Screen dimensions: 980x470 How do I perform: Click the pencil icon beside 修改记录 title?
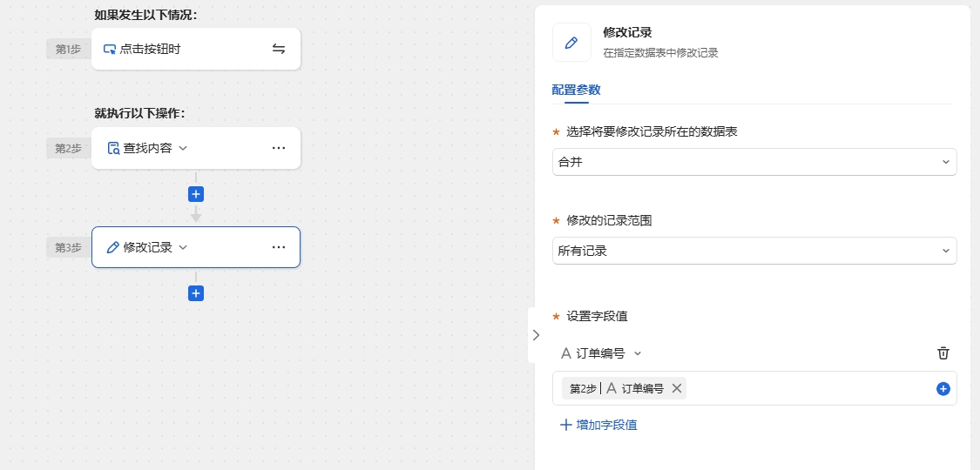571,43
